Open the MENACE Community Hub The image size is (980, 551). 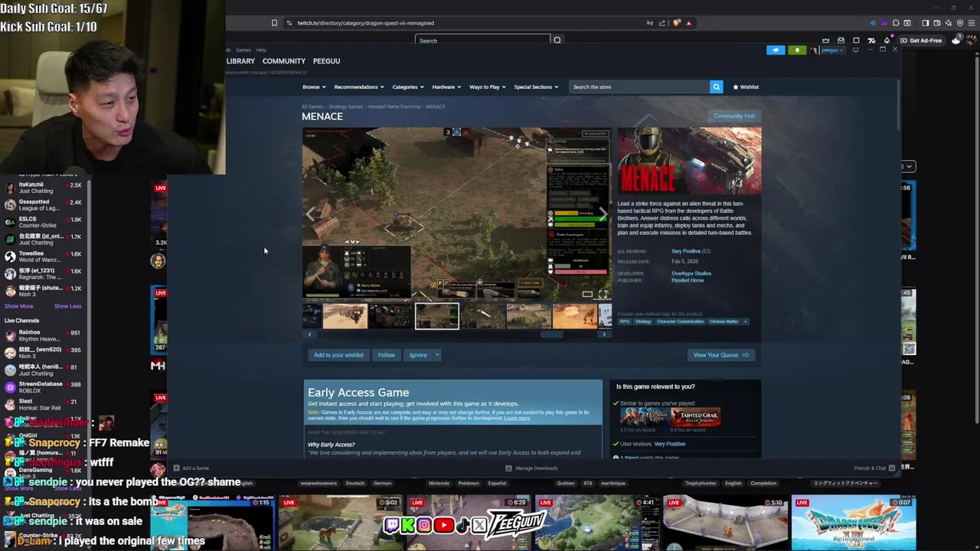click(x=734, y=116)
